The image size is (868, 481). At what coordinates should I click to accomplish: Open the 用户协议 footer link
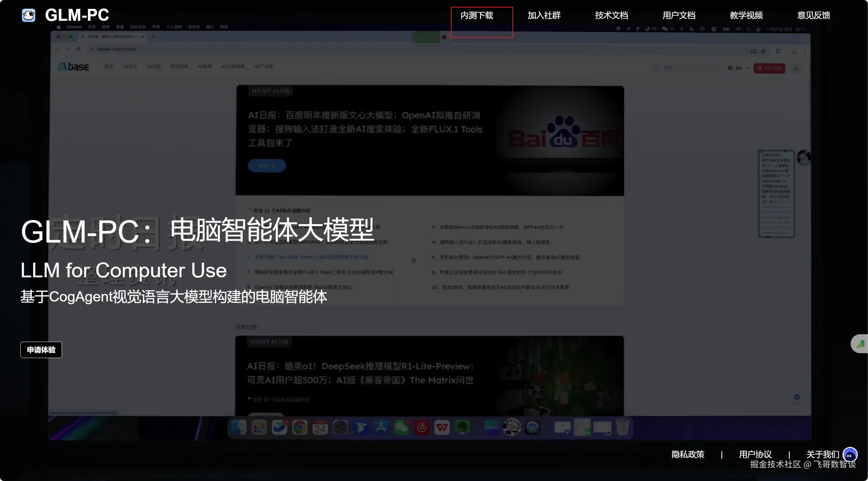click(x=755, y=454)
